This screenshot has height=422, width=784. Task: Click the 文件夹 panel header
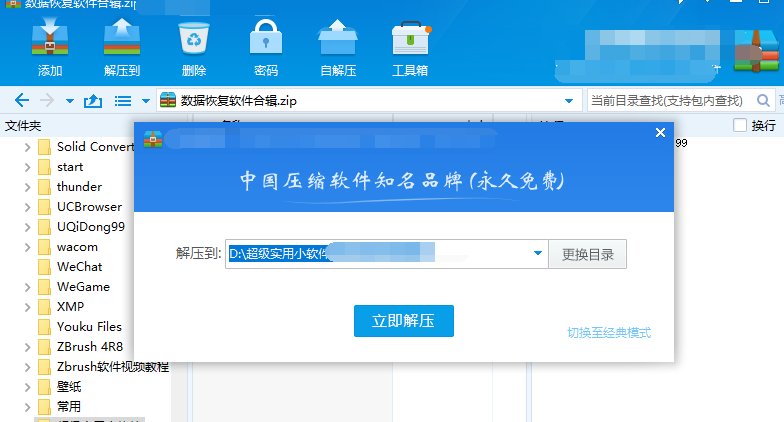23,126
